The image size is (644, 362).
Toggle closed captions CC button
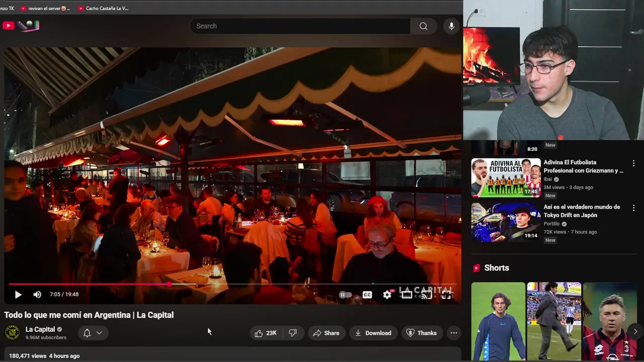coord(367,295)
